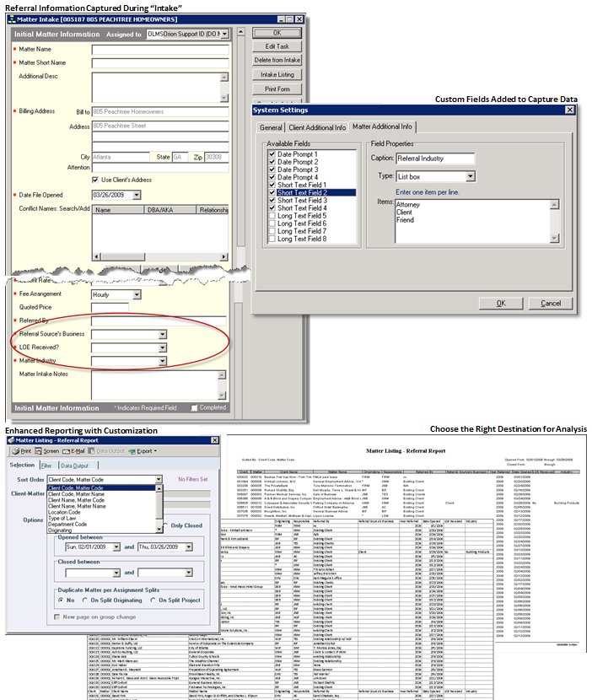The height and width of the screenshot is (700, 592).
Task: Click Edit Task button
Action: (277, 46)
